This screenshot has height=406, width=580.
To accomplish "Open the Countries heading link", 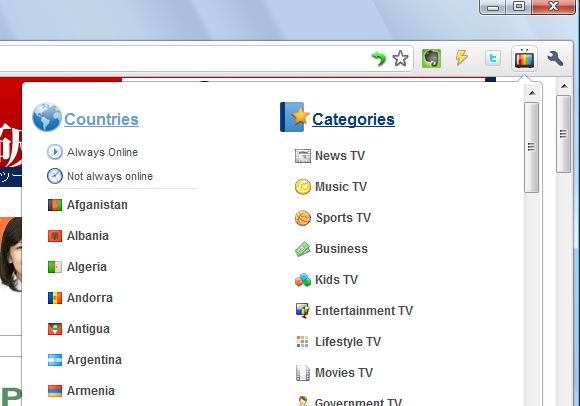I will 101,119.
